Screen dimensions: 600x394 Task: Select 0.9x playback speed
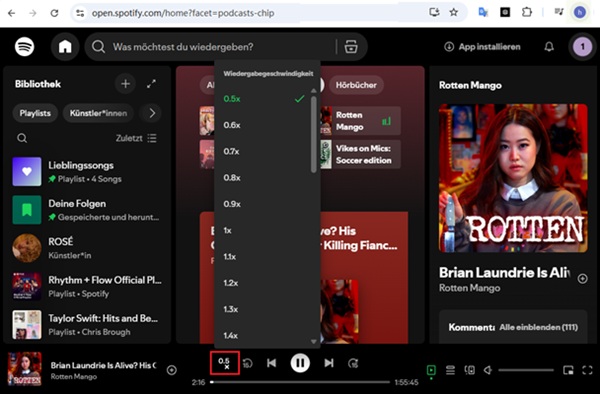(x=264, y=204)
